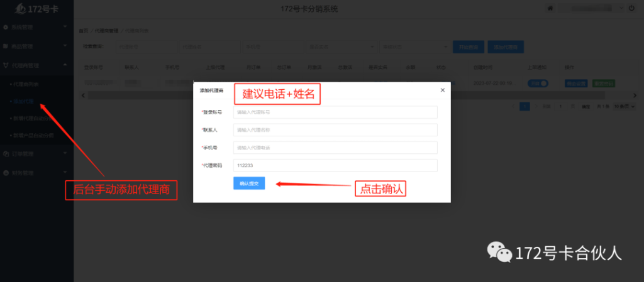The width and height of the screenshot is (644, 282).
Task: Close the 添加代理商 dialog with X
Action: point(442,90)
